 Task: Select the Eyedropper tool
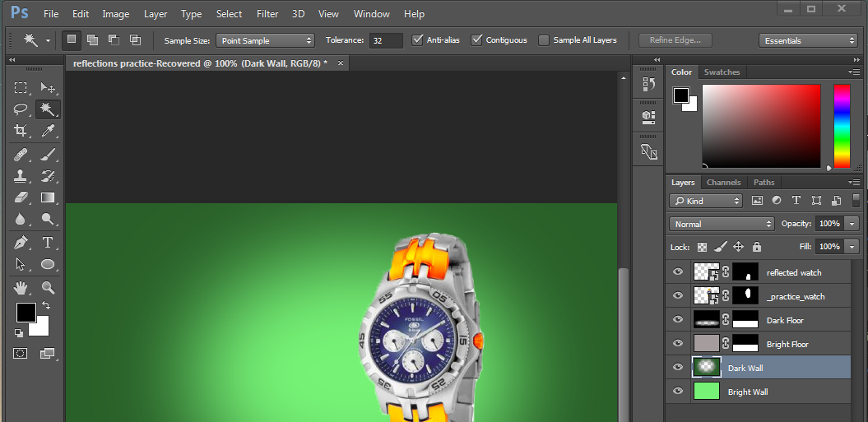point(48,130)
